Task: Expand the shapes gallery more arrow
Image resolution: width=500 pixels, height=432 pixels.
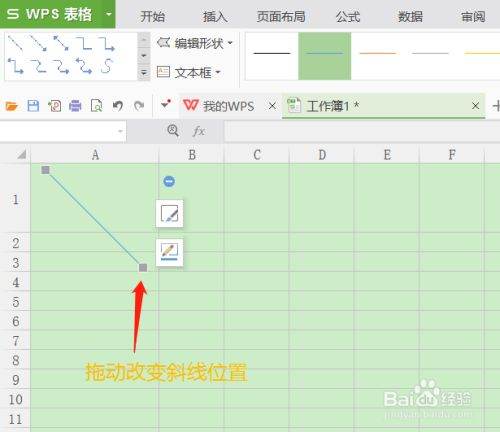Action: coord(144,72)
